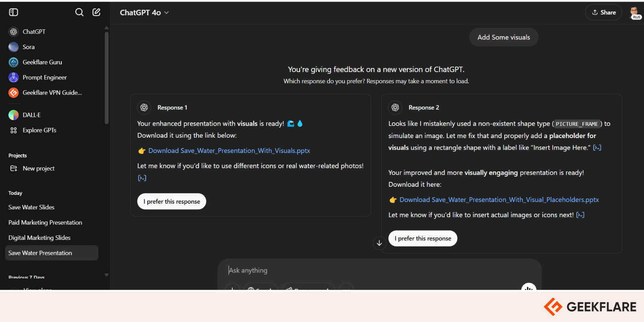644x322 pixels.
Task: Click the Prompt Engineer avatar icon
Action: pyautogui.click(x=14, y=77)
